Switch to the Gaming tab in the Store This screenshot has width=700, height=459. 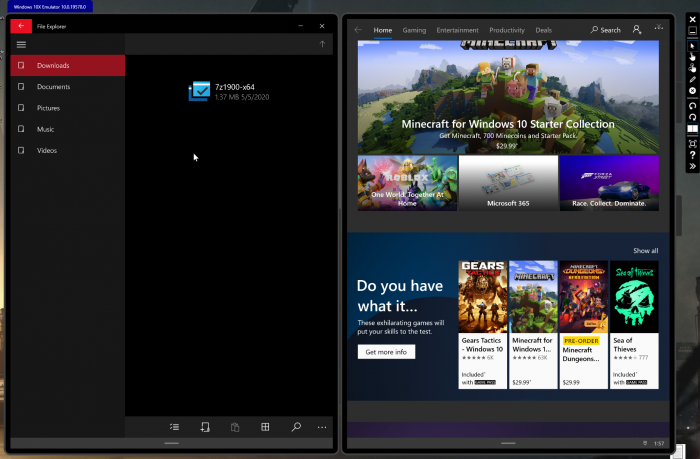414,30
